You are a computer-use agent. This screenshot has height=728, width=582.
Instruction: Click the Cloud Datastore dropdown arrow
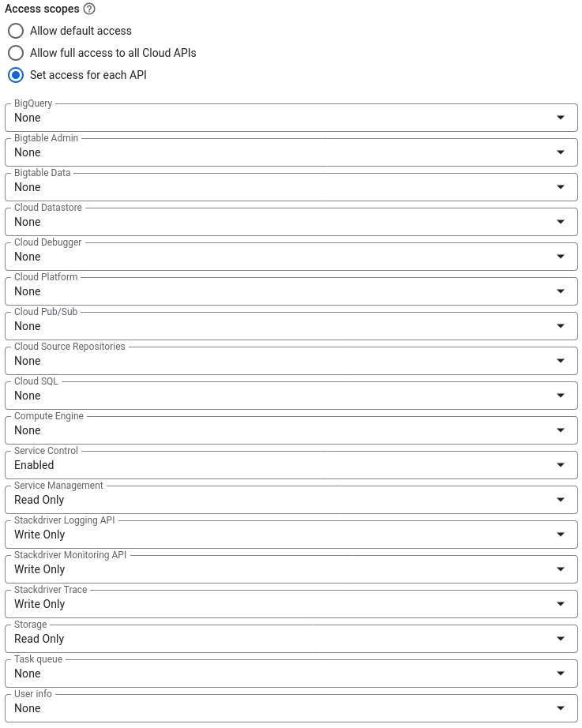(x=561, y=222)
